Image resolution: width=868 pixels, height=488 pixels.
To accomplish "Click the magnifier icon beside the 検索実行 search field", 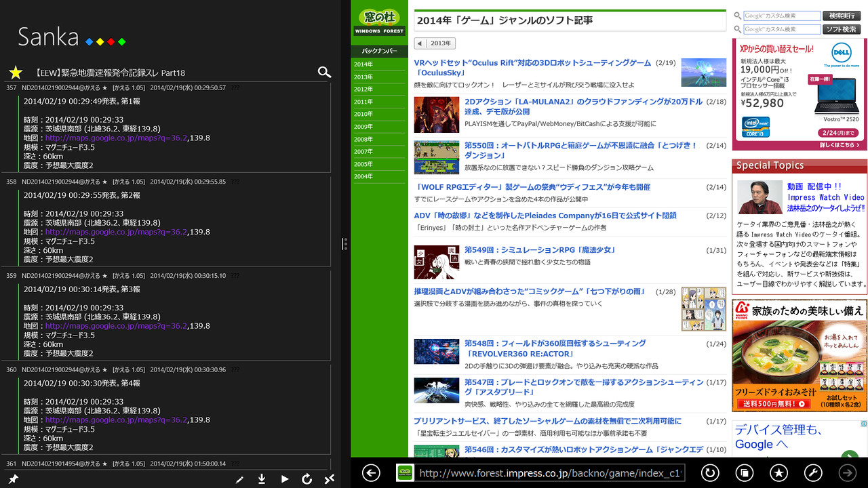I will pos(737,16).
